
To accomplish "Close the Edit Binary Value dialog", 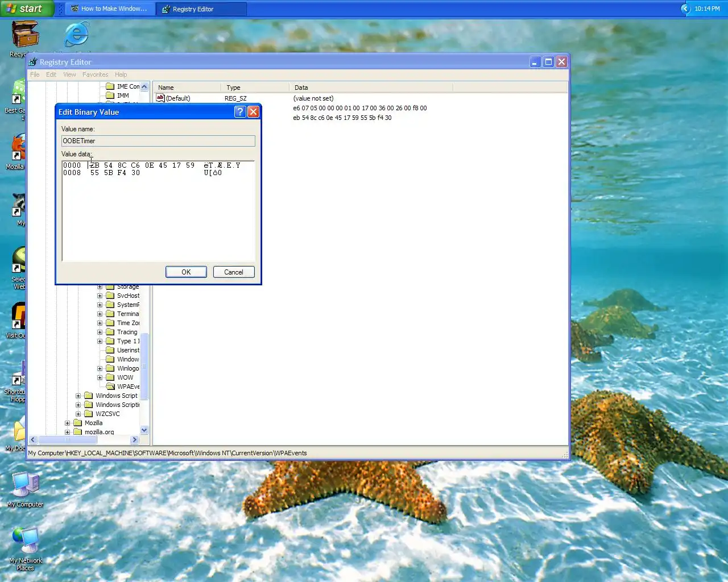I will click(254, 111).
